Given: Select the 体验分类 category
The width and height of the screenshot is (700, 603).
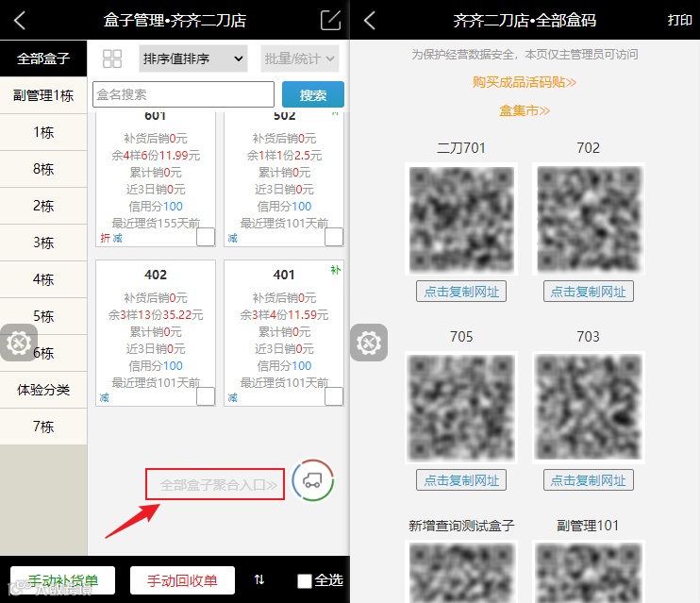Looking at the screenshot, I should coord(43,390).
